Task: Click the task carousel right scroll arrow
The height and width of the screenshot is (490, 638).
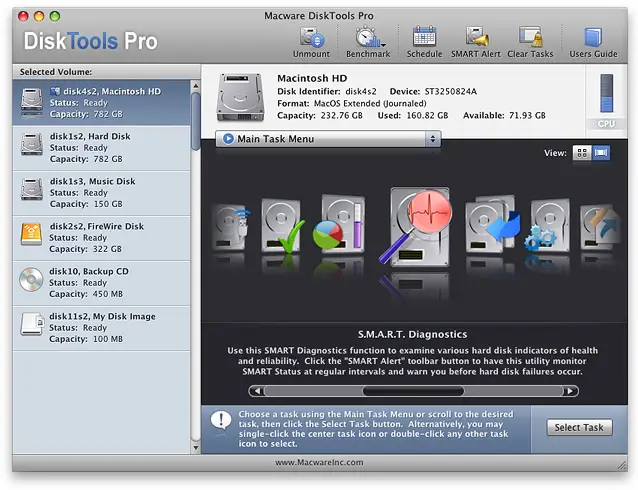Action: (570, 391)
